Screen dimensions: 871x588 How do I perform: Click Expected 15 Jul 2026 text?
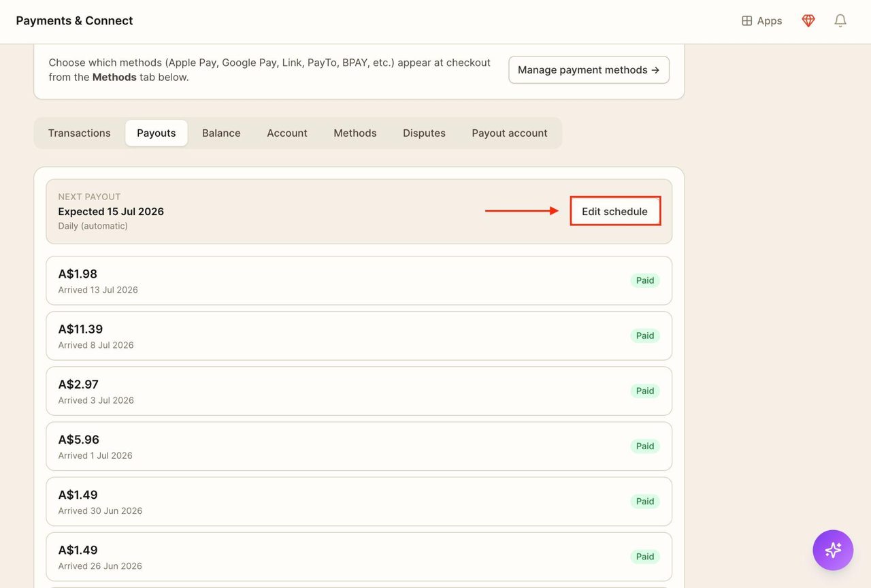(x=111, y=211)
